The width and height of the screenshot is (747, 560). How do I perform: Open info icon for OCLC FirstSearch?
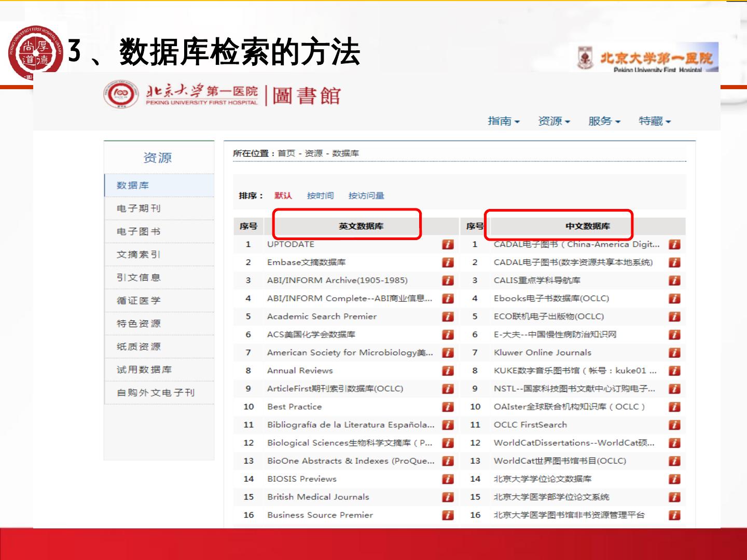click(x=674, y=425)
